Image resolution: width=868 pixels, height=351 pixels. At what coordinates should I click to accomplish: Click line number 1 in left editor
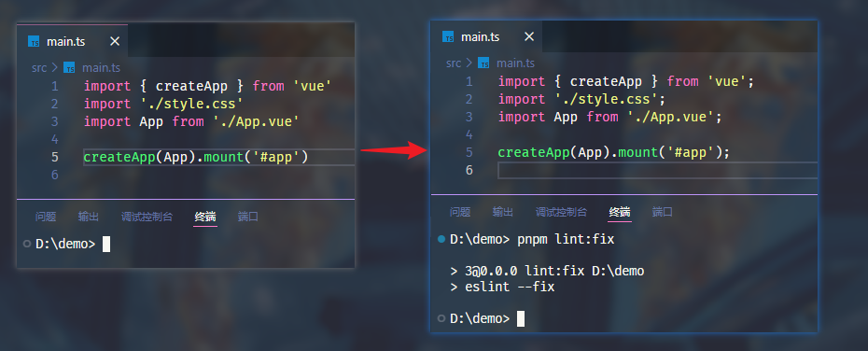click(x=55, y=87)
